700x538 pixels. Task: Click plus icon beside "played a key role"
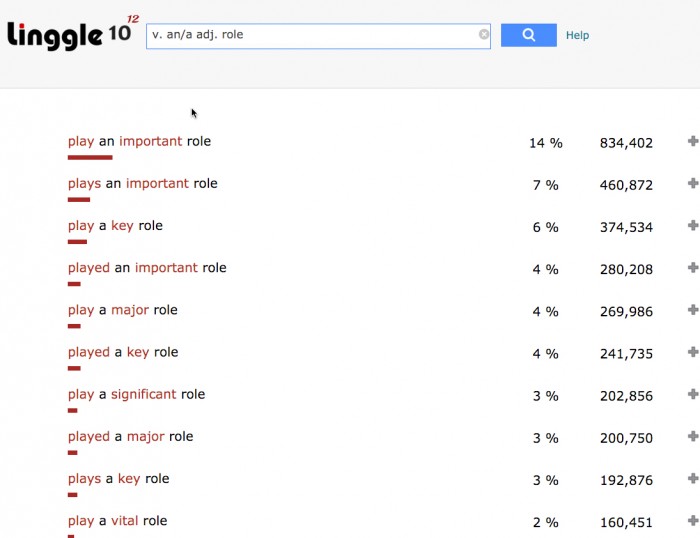coord(693,352)
